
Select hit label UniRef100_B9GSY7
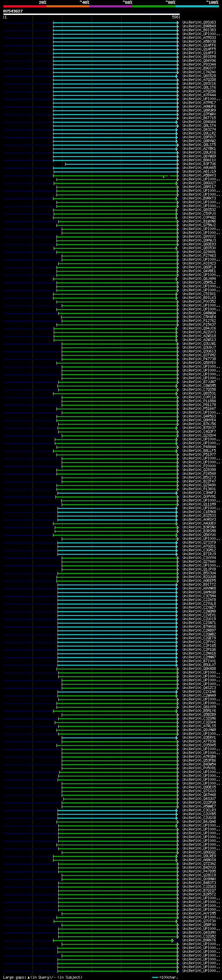pos(199,68)
